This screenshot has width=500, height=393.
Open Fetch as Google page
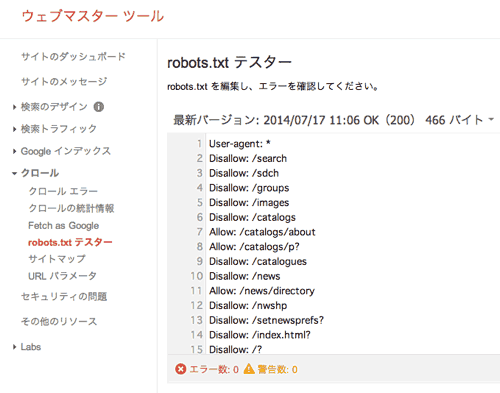64,226
